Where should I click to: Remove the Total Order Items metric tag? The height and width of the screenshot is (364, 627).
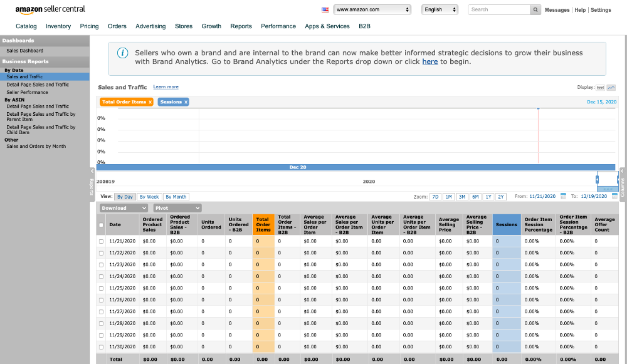150,102
